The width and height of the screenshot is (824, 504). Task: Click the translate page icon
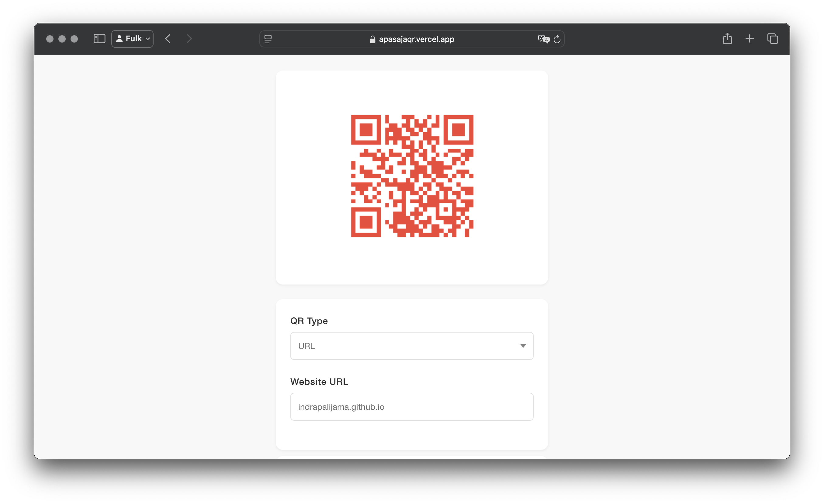(x=543, y=39)
